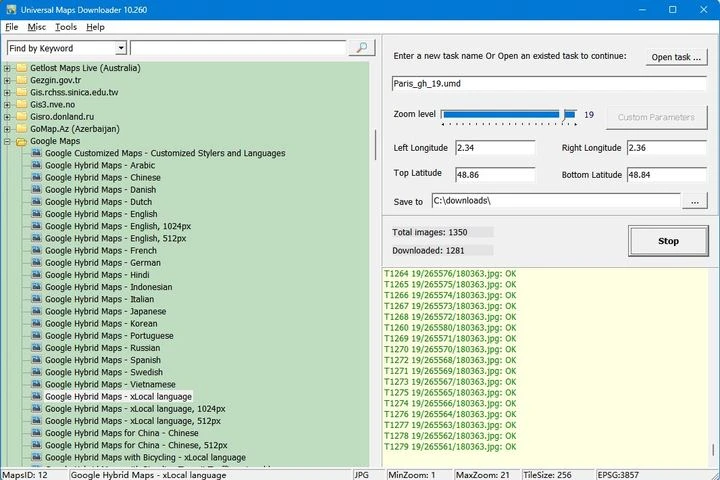
Task: Click the Save to path field
Action: coord(556,201)
